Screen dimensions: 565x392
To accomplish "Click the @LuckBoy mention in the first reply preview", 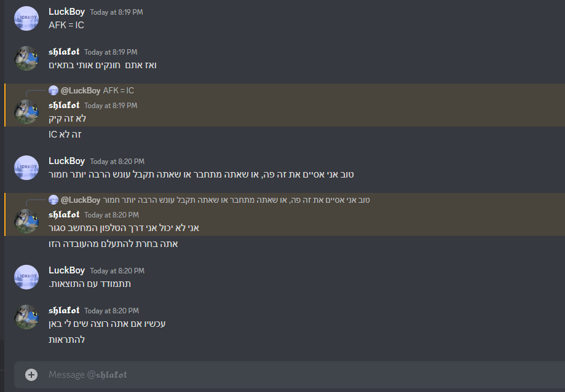I will click(81, 90).
